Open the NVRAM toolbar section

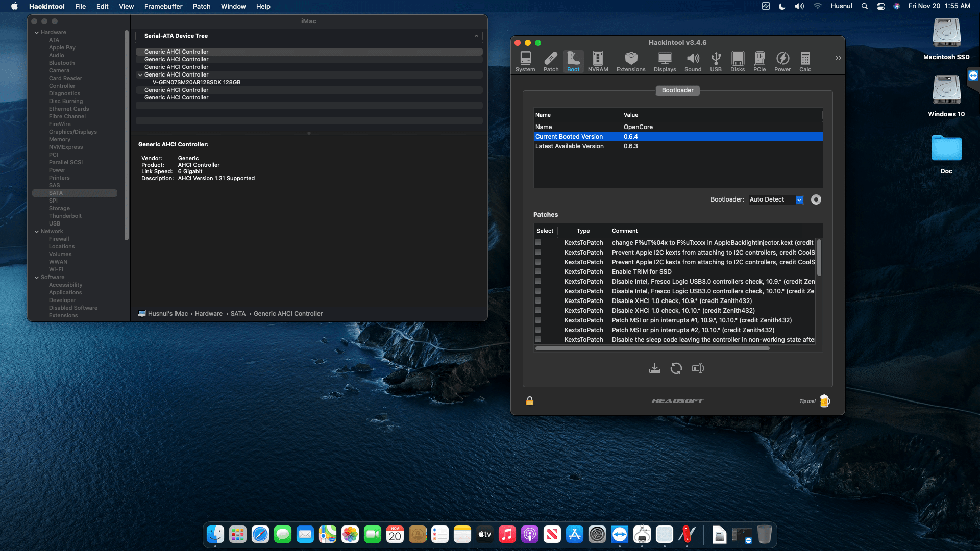pos(598,61)
